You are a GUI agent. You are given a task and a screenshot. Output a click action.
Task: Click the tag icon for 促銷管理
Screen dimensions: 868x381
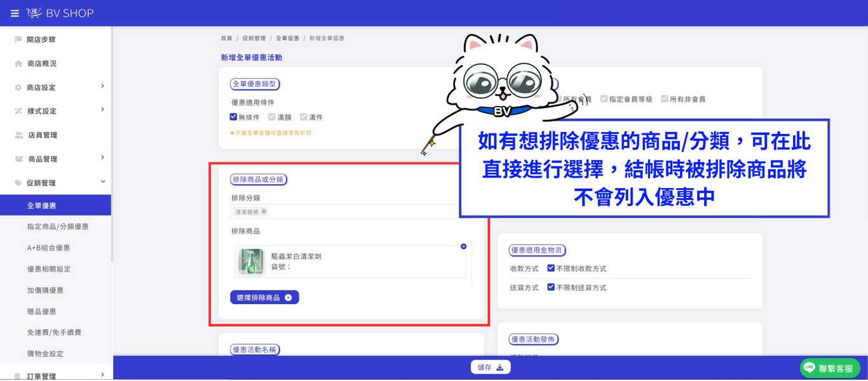[18, 183]
